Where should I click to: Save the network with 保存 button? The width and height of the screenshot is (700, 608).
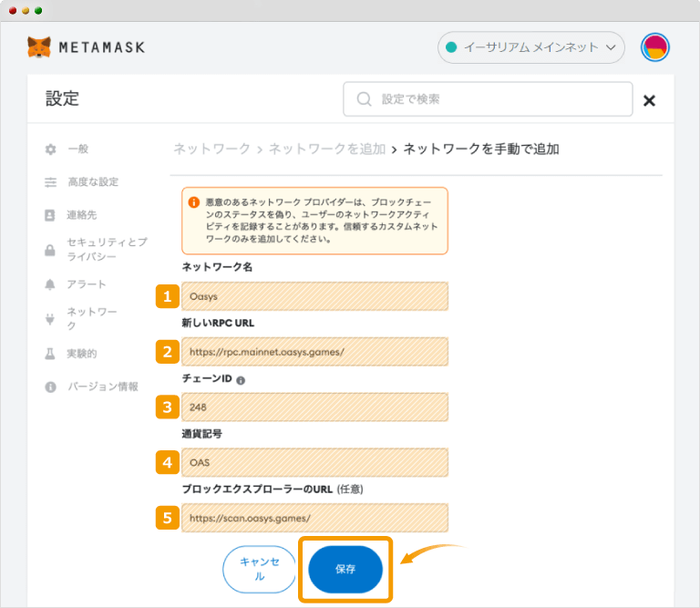click(x=345, y=569)
